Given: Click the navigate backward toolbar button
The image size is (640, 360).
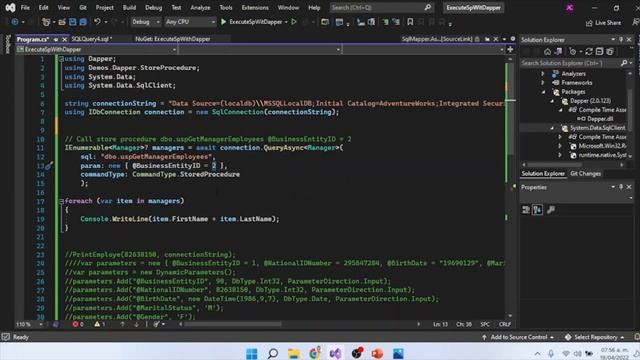Looking at the screenshot, I should 15,22.
